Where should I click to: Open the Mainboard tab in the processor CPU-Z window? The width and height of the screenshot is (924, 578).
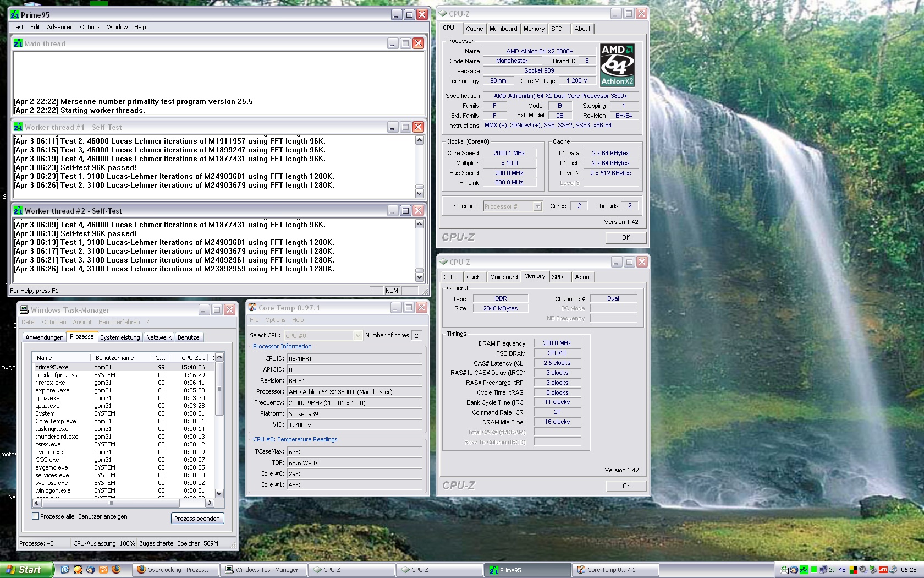pyautogui.click(x=503, y=29)
